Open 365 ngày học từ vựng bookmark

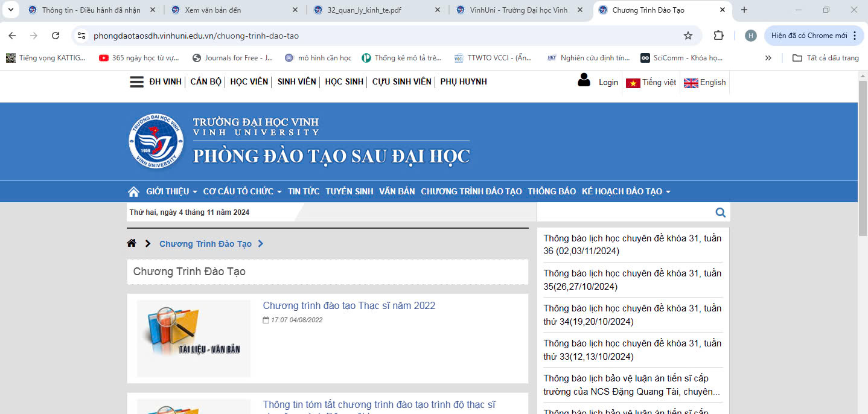pyautogui.click(x=139, y=58)
